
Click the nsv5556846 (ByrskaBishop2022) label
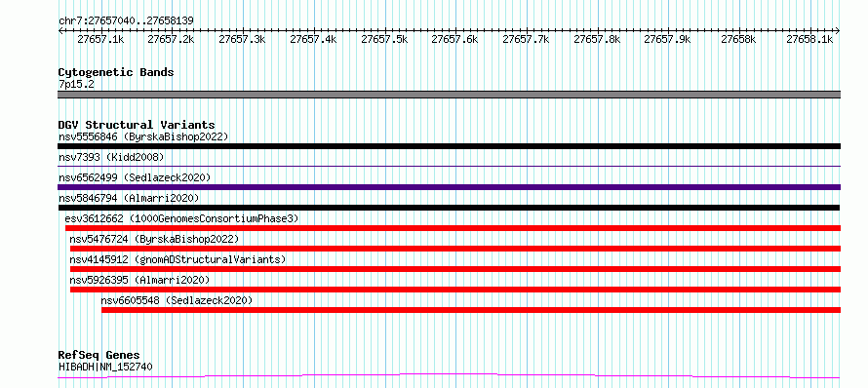coord(143,136)
